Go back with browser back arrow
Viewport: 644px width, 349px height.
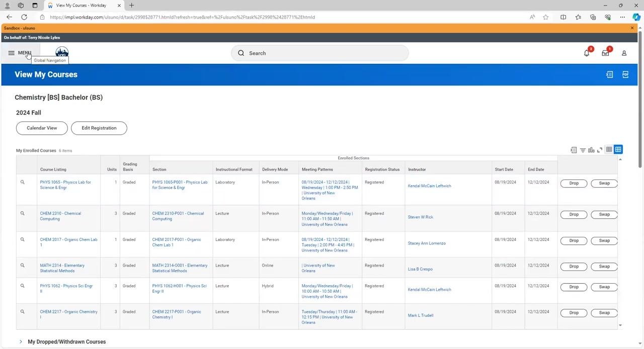pyautogui.click(x=9, y=17)
